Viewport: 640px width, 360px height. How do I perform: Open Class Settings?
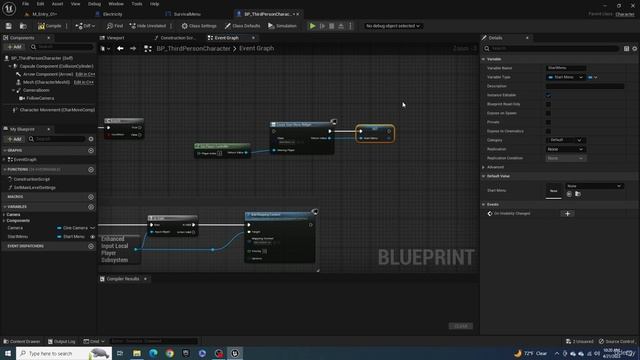coord(199,26)
